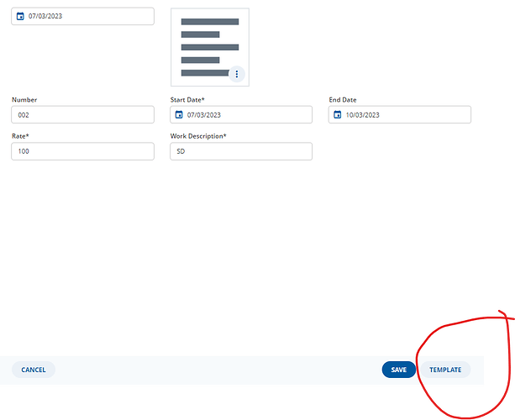Image resolution: width=515 pixels, height=420 pixels.
Task: Cancel the form
Action: (x=34, y=370)
